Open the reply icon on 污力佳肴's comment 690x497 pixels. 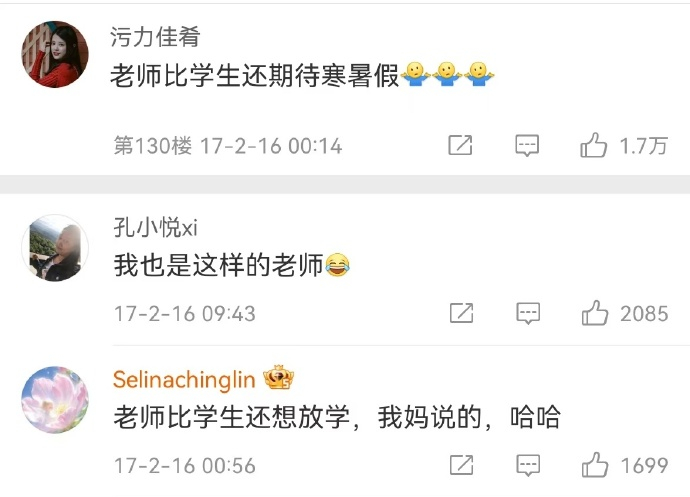point(527,145)
